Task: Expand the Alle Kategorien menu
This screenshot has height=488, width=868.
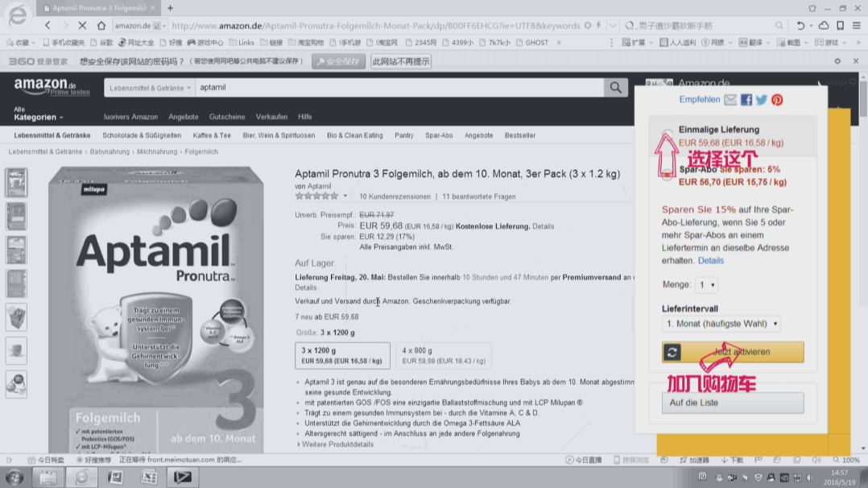Action: [38, 114]
